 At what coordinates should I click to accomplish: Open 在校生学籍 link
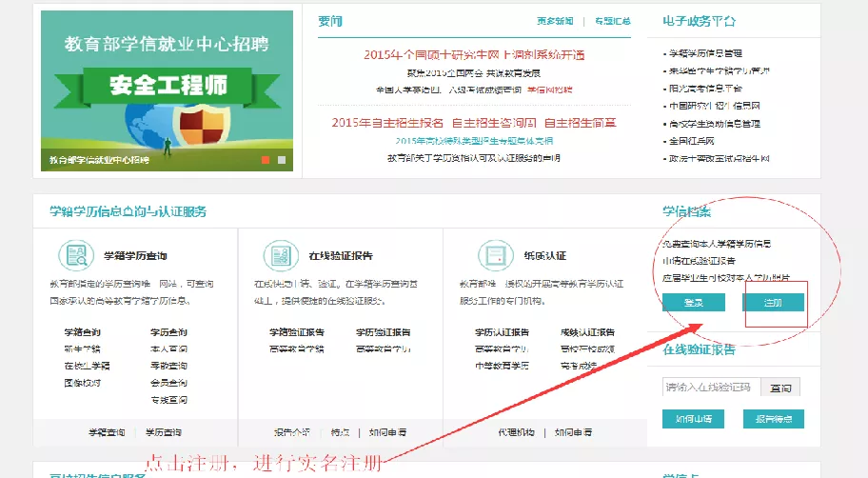87,366
